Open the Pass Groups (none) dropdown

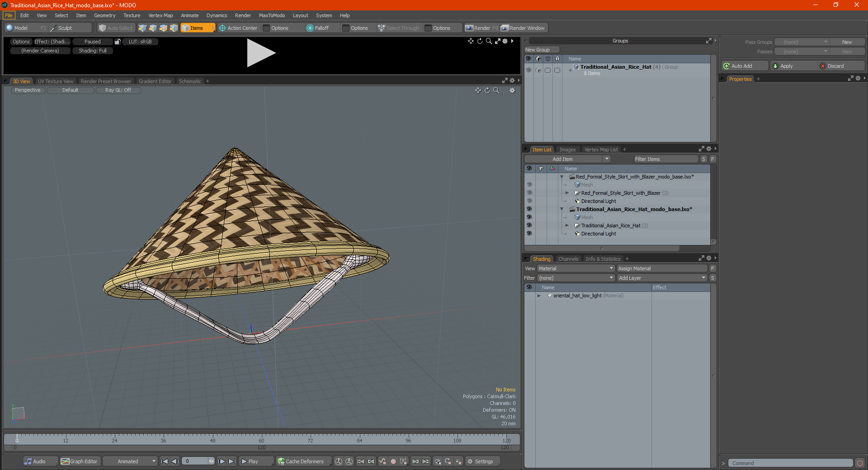click(802, 42)
